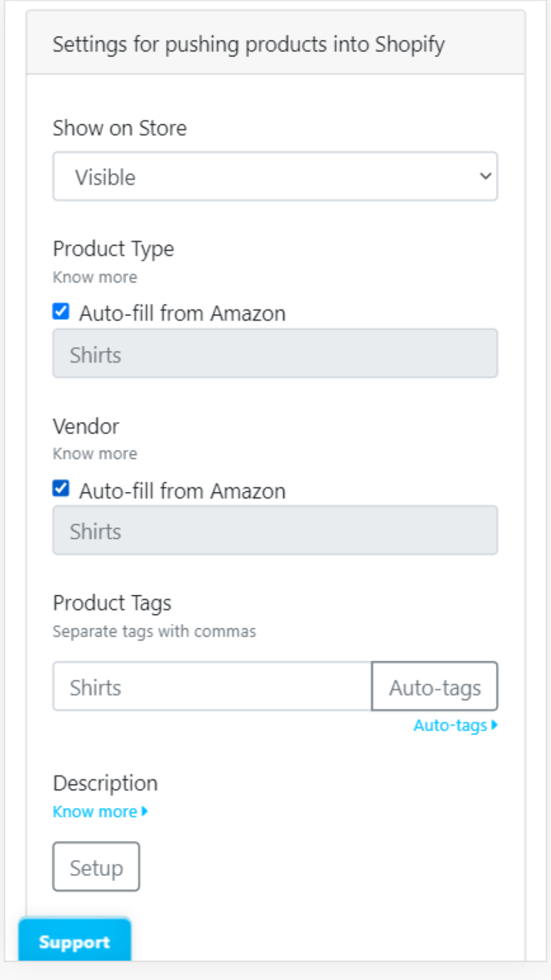Viewport: 551px width, 980px height.
Task: Disable Auto-fill from Amazon for Vendor
Action: coord(61,490)
